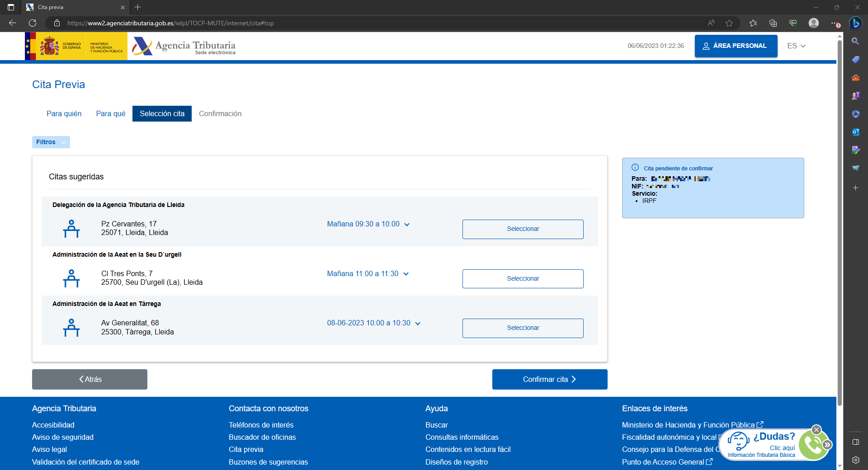
Task: Select the Tàrrega Av Generalitat appointment
Action: [x=523, y=328]
